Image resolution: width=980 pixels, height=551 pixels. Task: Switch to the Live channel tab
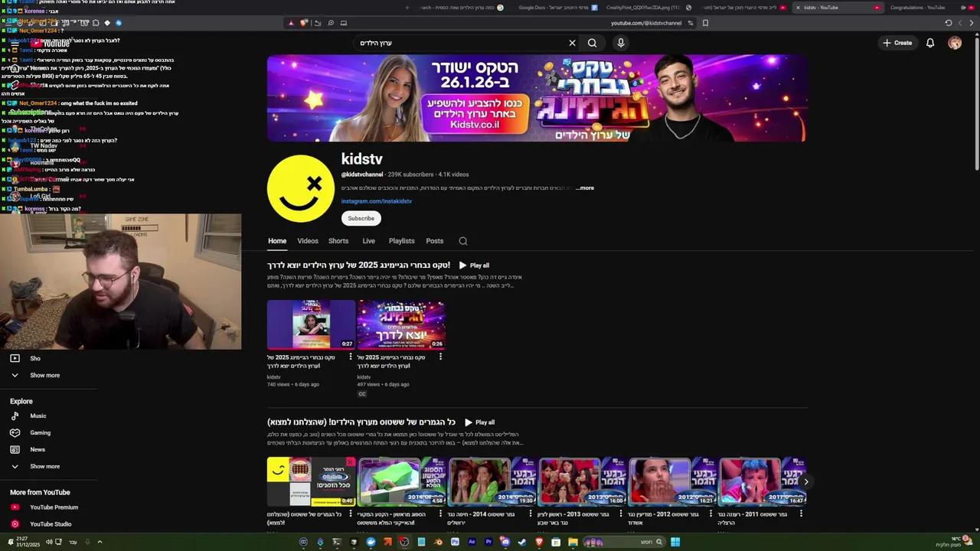click(368, 241)
